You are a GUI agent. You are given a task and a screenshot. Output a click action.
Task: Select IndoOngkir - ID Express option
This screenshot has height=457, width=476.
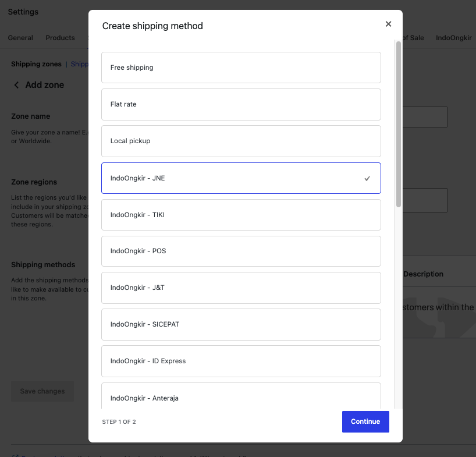click(241, 361)
